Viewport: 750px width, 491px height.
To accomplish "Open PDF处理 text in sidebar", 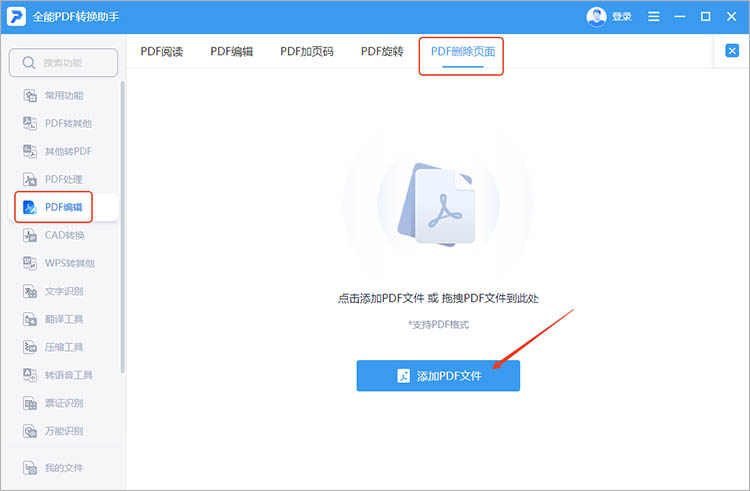I will click(x=64, y=179).
